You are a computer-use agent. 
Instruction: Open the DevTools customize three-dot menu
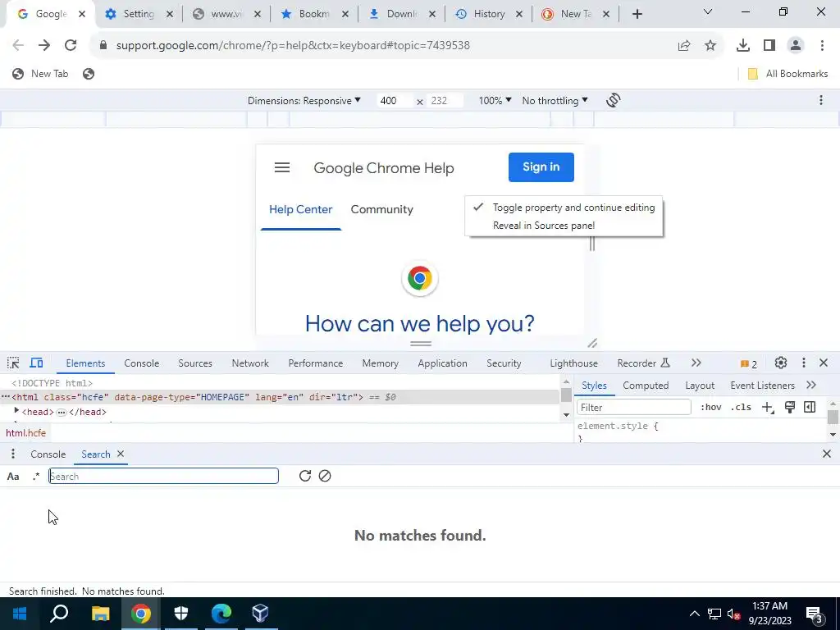(x=804, y=363)
